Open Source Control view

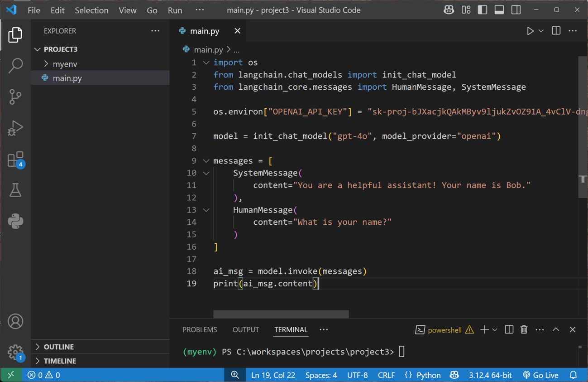pos(15,97)
